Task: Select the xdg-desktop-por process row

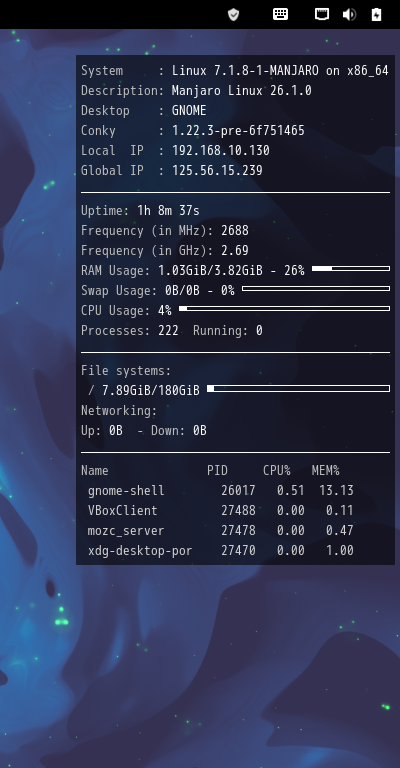Action: pos(220,551)
